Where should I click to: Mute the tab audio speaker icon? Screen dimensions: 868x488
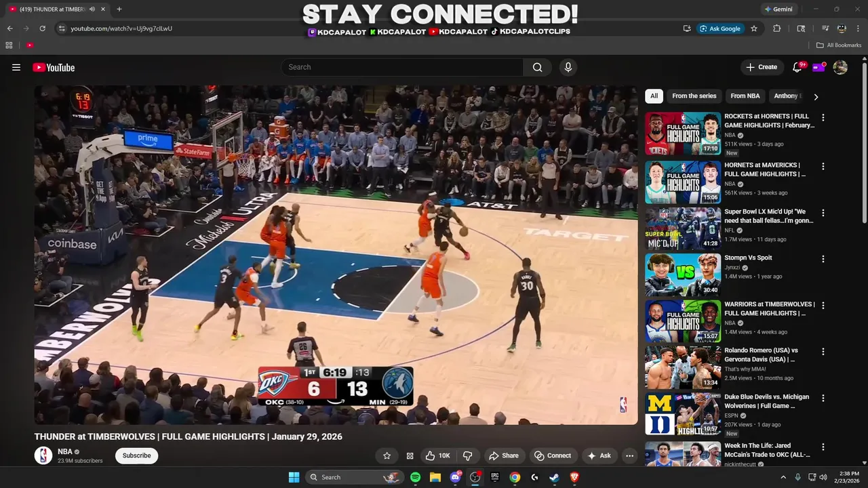pyautogui.click(x=92, y=9)
